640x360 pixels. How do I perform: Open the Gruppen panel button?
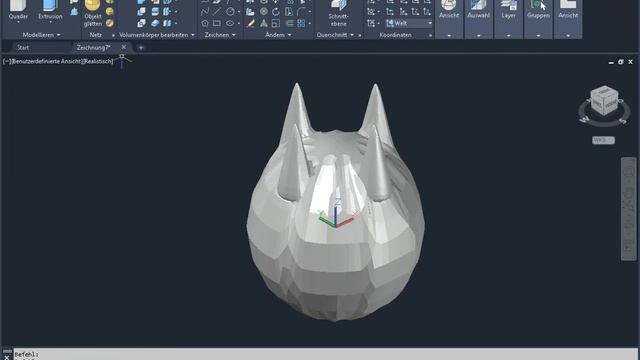(538, 19)
